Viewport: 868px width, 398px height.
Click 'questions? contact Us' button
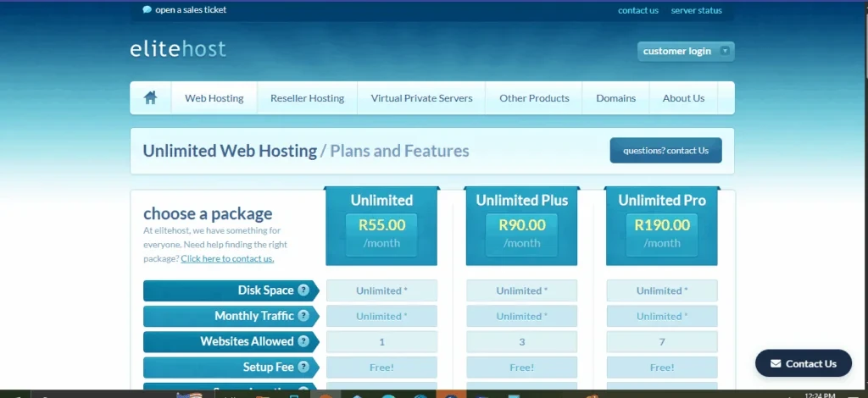(666, 151)
